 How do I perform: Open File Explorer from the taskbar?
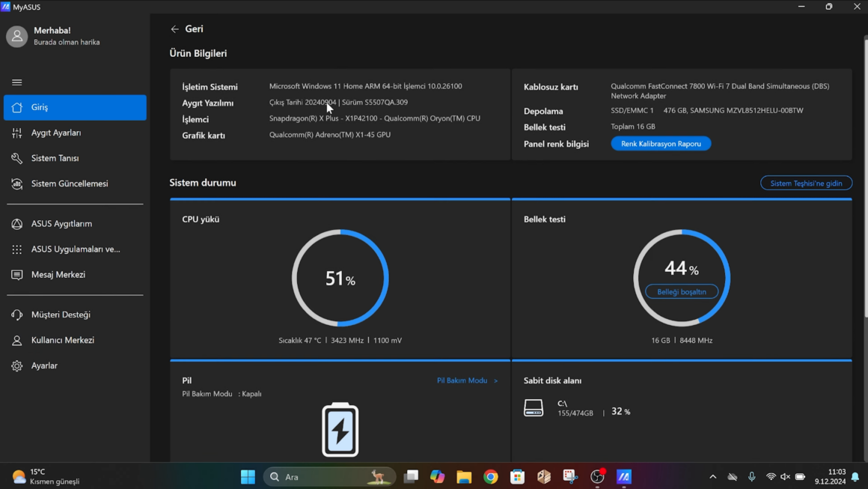point(464,477)
